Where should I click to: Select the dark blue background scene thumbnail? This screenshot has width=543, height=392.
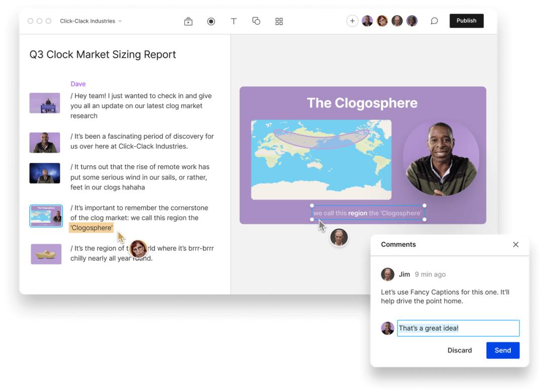pos(45,173)
